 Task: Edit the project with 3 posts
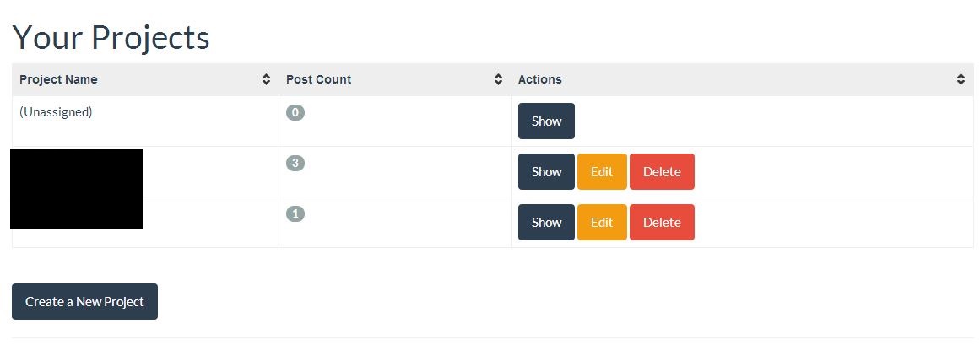point(602,172)
